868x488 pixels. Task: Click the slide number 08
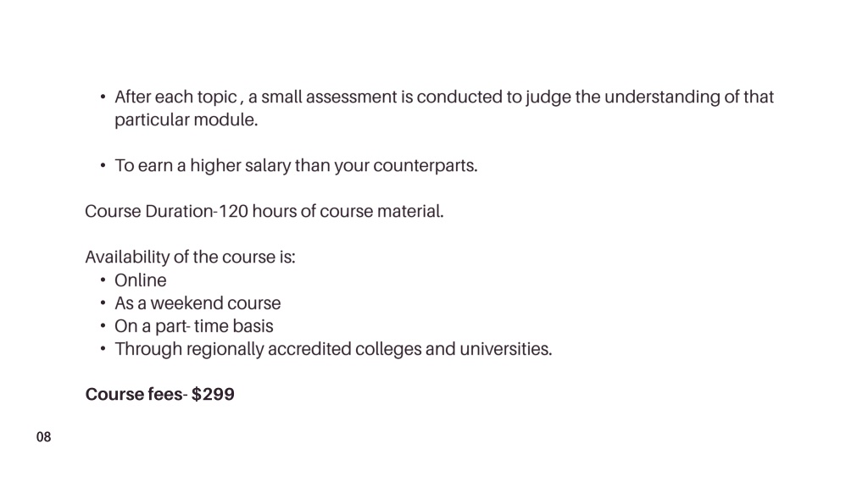point(44,437)
